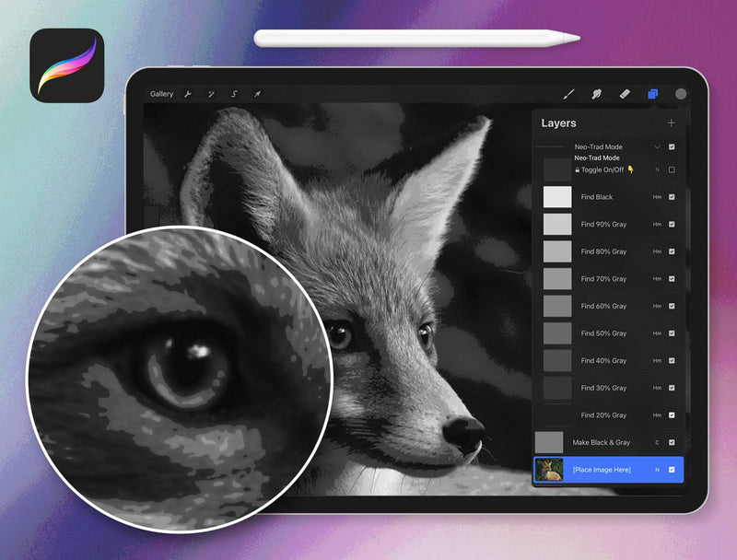Viewport: 737px width, 560px height.
Task: Select the Eraser tool
Action: (x=624, y=94)
